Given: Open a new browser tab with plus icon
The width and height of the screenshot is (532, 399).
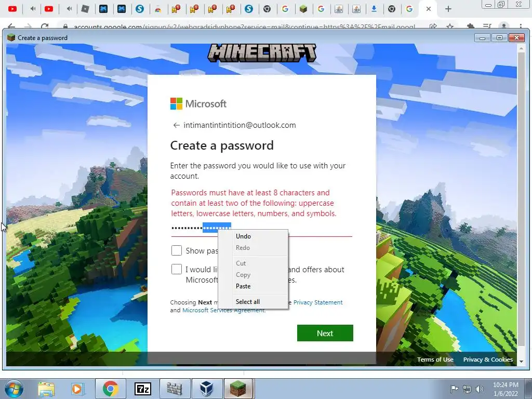Looking at the screenshot, I should 448,9.
